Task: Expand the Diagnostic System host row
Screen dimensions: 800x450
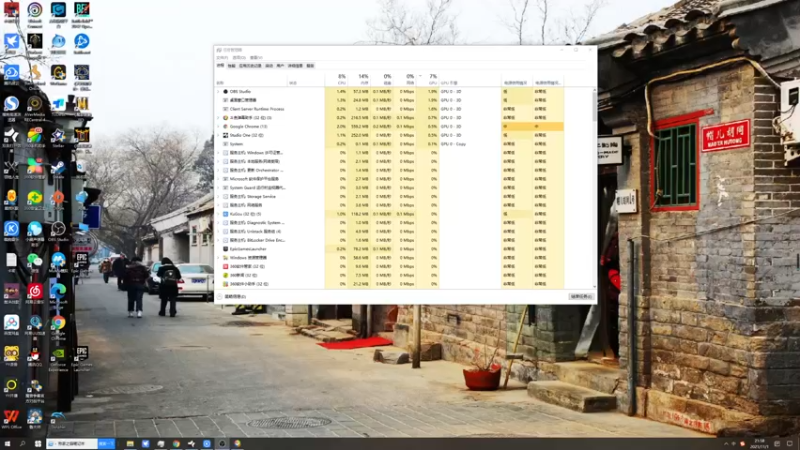Action: click(218, 222)
